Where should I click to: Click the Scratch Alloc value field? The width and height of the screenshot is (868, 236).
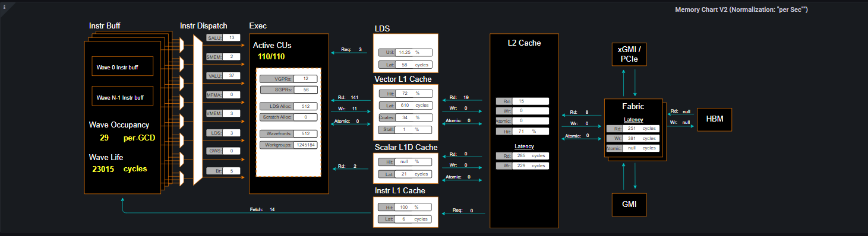click(x=305, y=117)
